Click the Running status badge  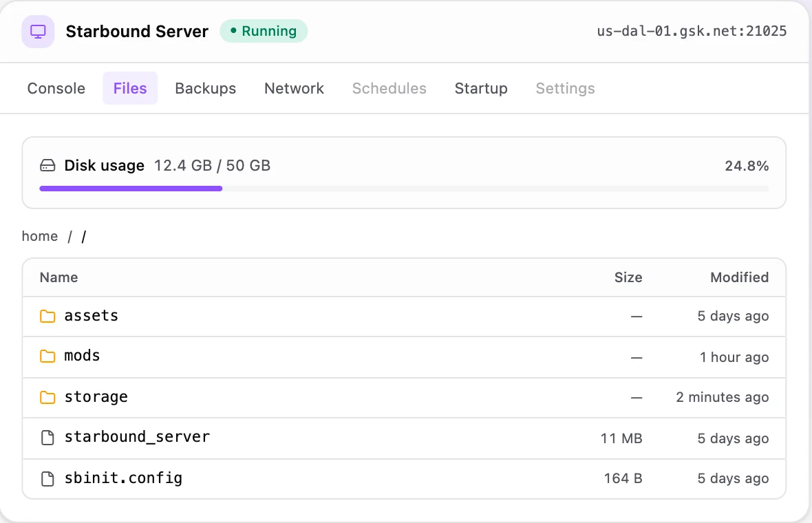[x=264, y=31]
